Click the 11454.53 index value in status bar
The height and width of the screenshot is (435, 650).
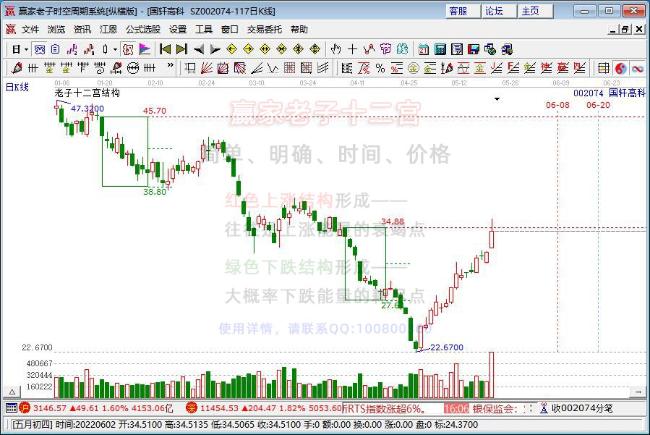pos(218,408)
